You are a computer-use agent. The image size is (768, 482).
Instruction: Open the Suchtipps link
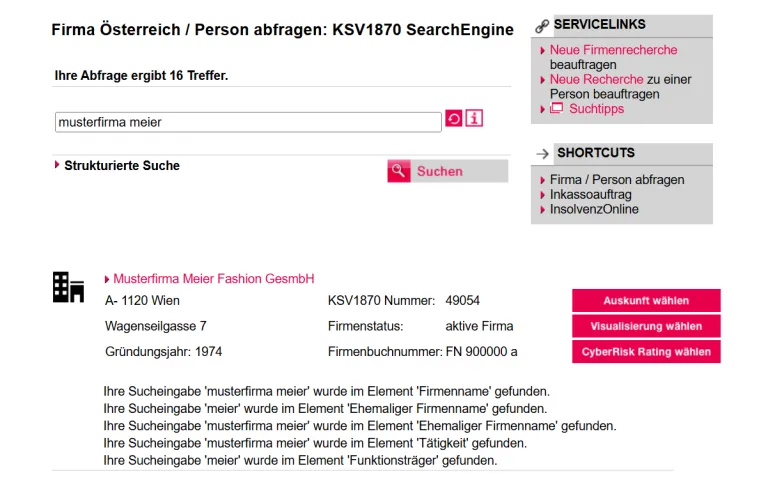coord(596,108)
